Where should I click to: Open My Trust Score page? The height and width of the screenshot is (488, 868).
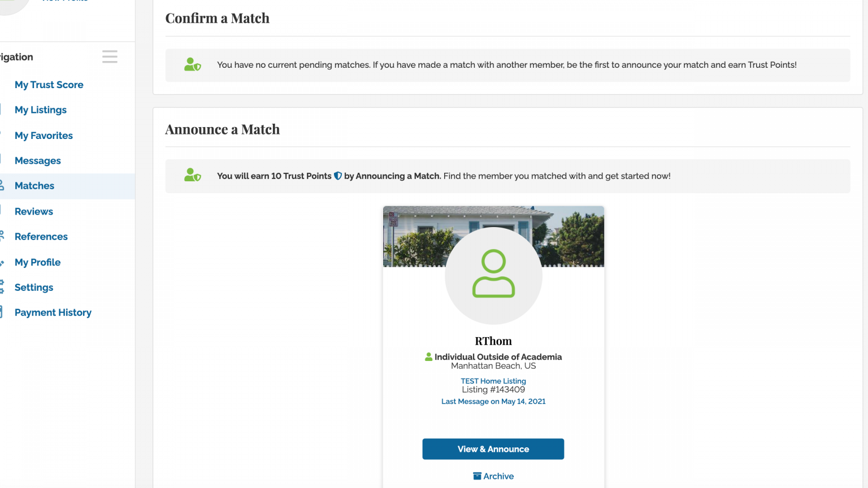point(49,85)
